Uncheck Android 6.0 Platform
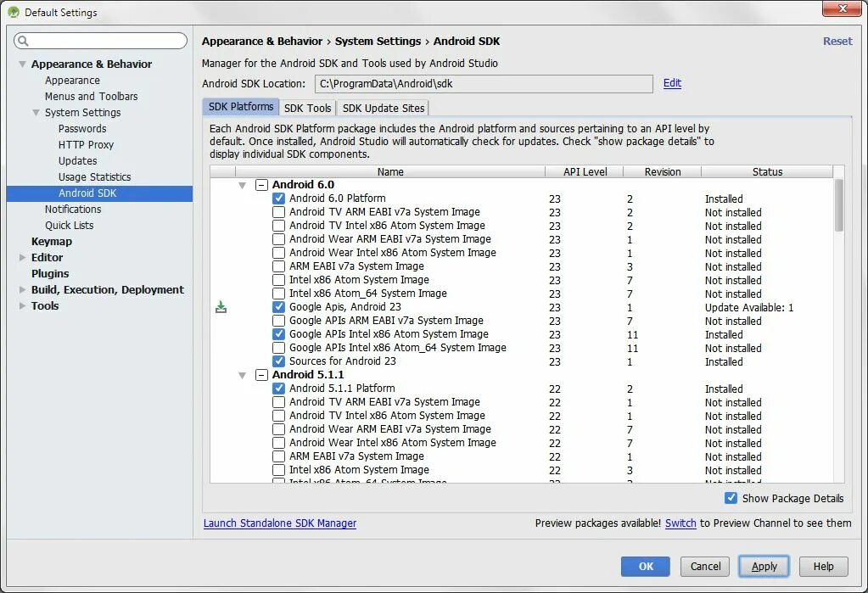 click(x=279, y=199)
